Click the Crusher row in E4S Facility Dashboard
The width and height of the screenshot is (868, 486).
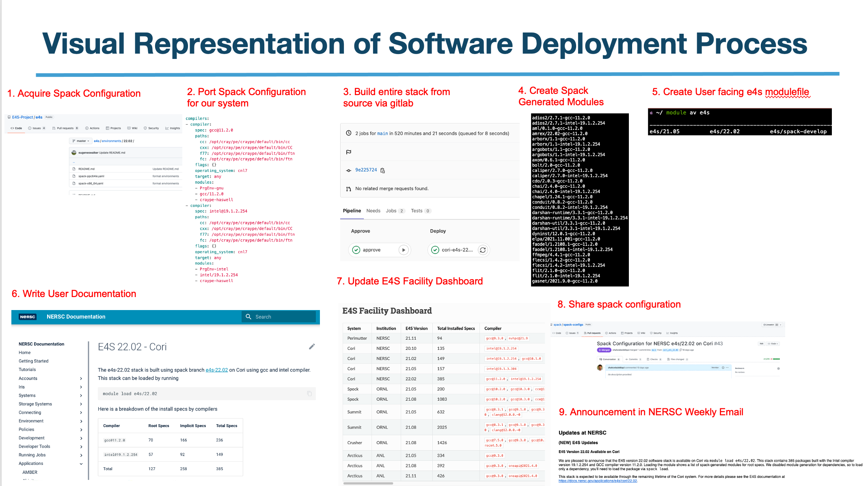(x=444, y=443)
